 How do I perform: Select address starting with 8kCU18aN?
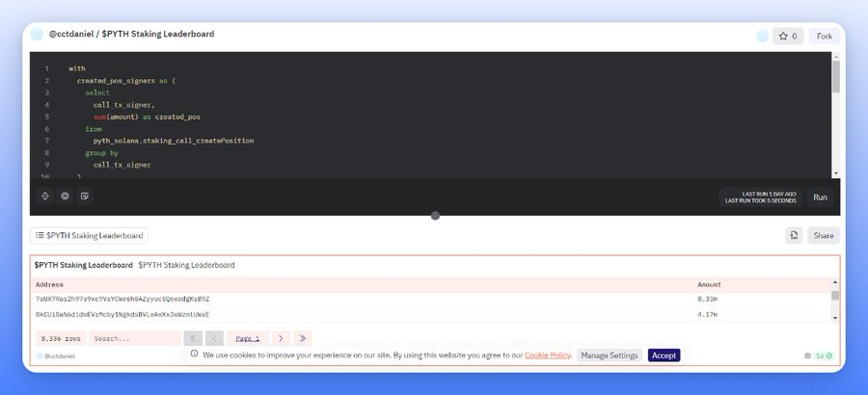pos(122,315)
